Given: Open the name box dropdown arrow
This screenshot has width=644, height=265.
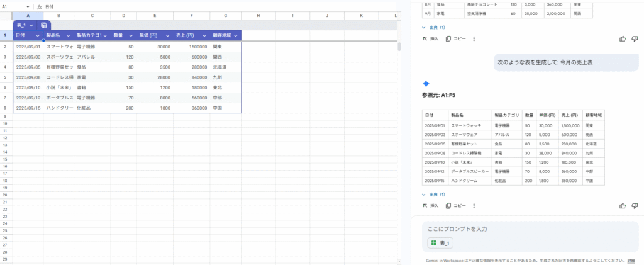Looking at the screenshot, I should point(28,6).
